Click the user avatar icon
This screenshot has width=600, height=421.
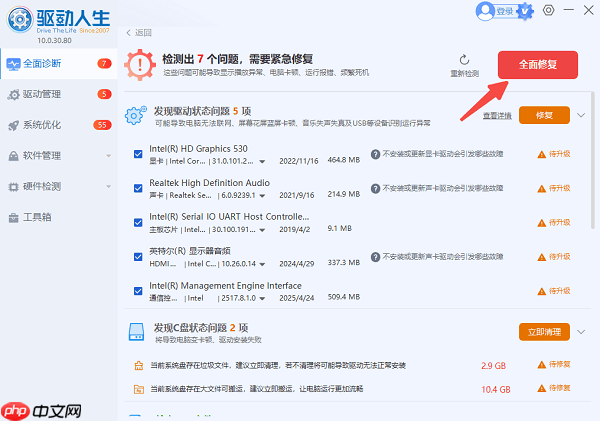[485, 11]
